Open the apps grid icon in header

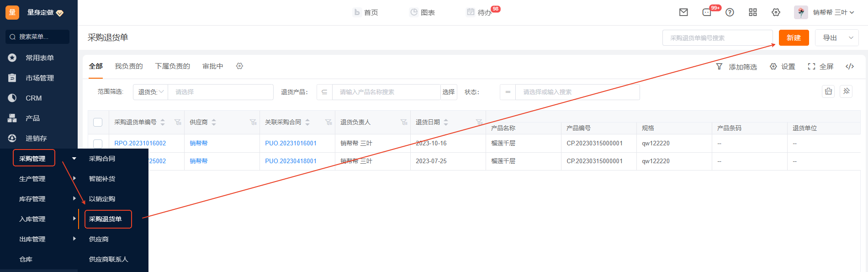753,12
